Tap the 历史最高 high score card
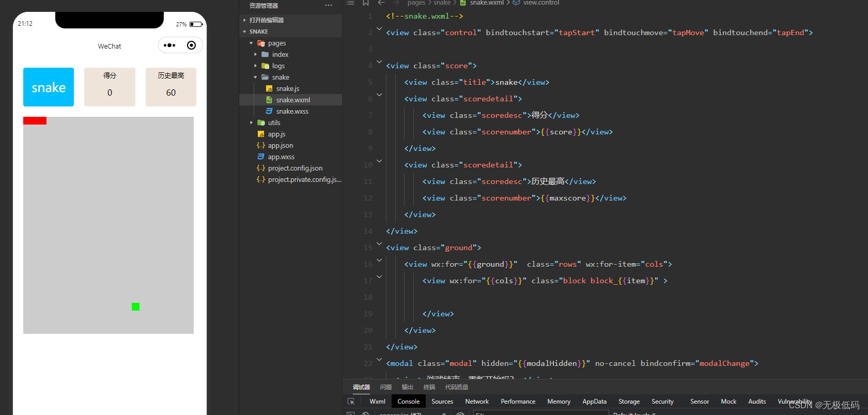868x415 pixels. click(x=171, y=87)
